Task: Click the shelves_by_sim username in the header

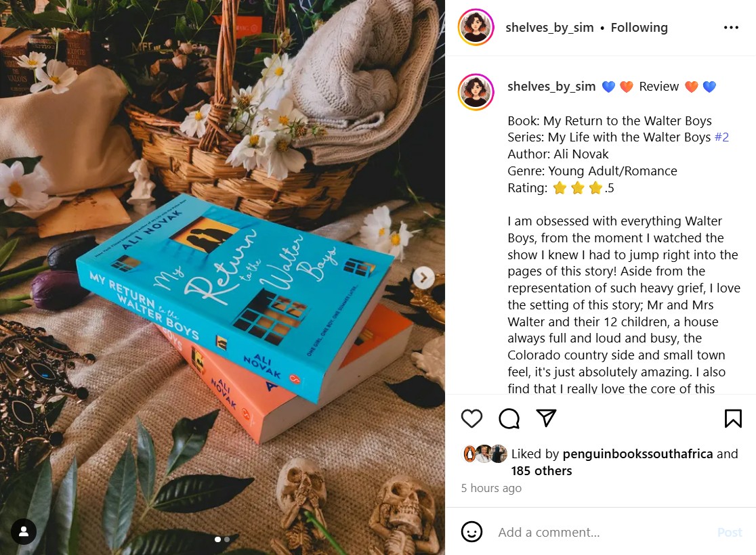Action: point(549,28)
